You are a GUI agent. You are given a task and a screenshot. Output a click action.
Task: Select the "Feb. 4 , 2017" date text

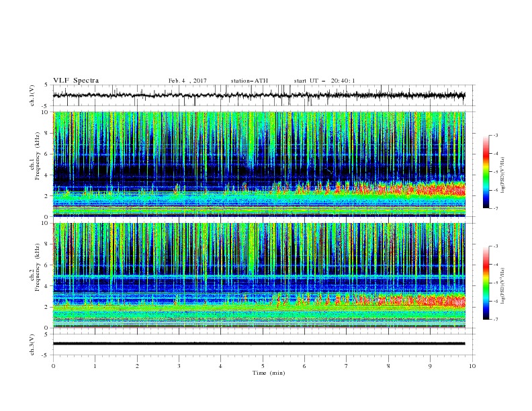tap(187, 81)
